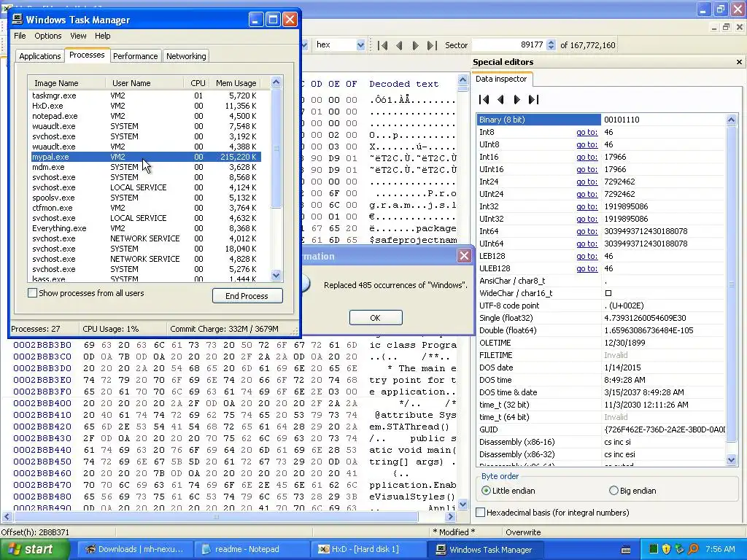
Task: Close the Special editors panel
Action: pyautogui.click(x=739, y=62)
